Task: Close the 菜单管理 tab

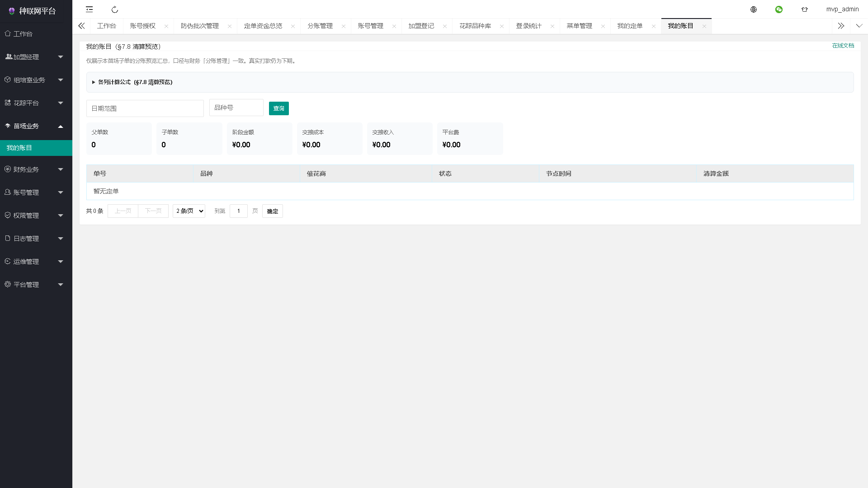Action: coord(603,26)
